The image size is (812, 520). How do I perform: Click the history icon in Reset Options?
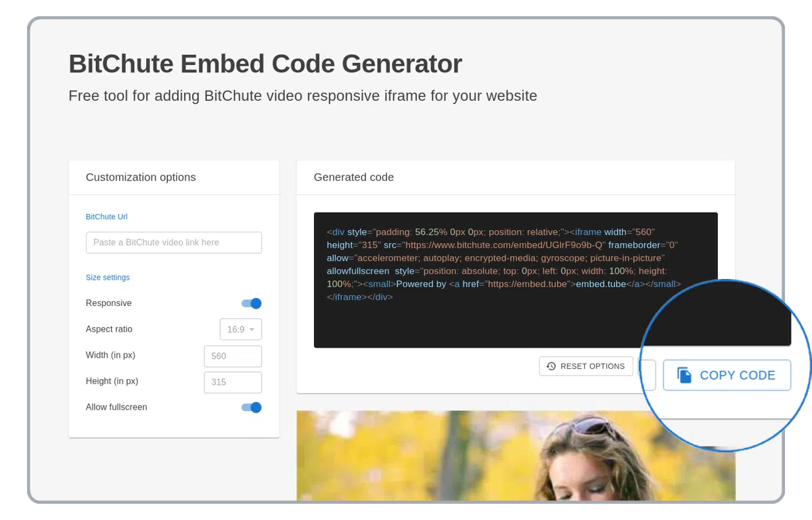(551, 366)
